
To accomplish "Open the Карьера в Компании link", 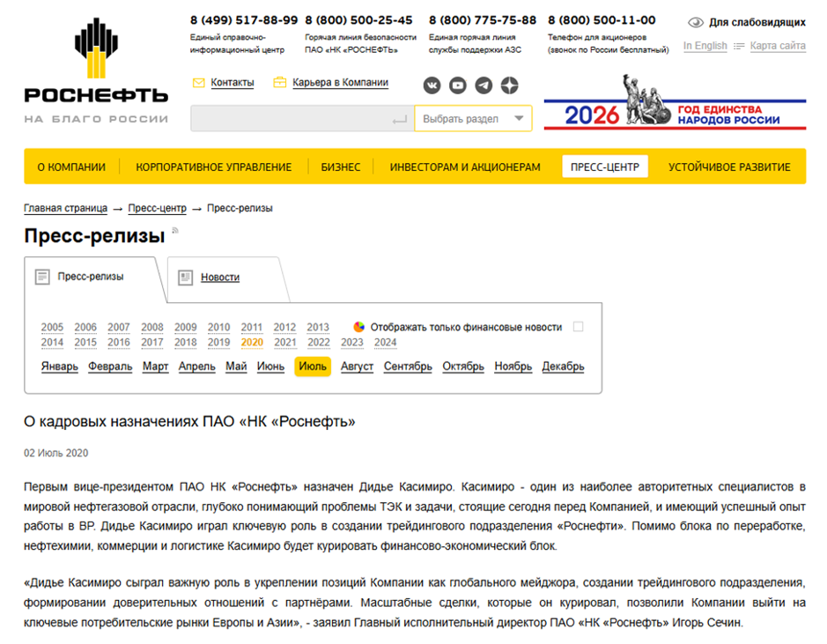I will click(340, 83).
